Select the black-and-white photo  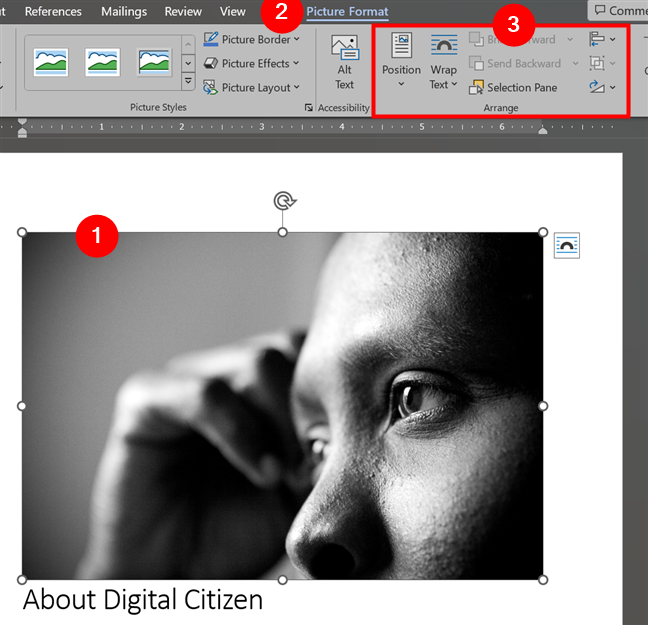point(282,406)
